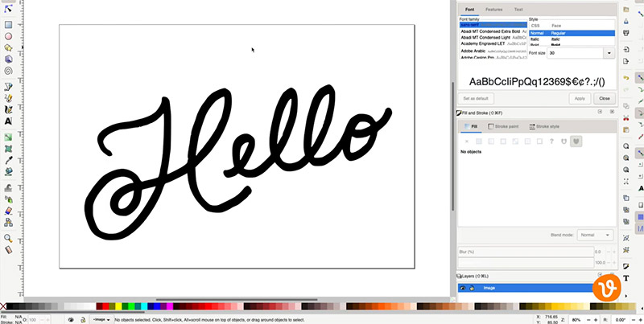Click the Cut scissors icon
The image size is (644, 324).
point(626,117)
